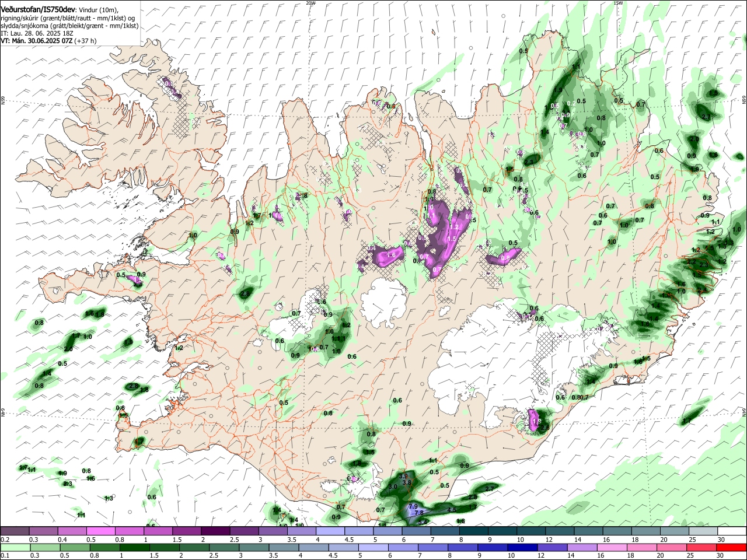Click the Veðurstofan/IS750dev title text
Image resolution: width=747 pixels, height=560 pixels.
[x=37, y=10]
